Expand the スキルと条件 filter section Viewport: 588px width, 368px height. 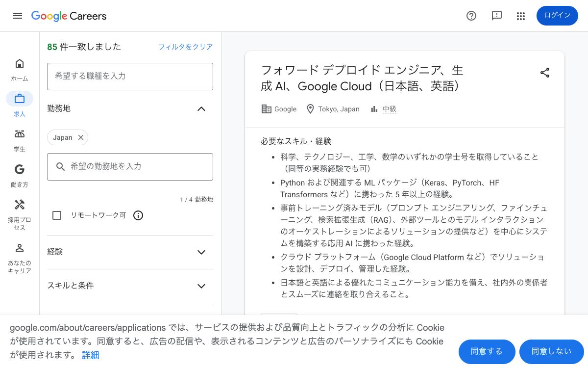[130, 286]
